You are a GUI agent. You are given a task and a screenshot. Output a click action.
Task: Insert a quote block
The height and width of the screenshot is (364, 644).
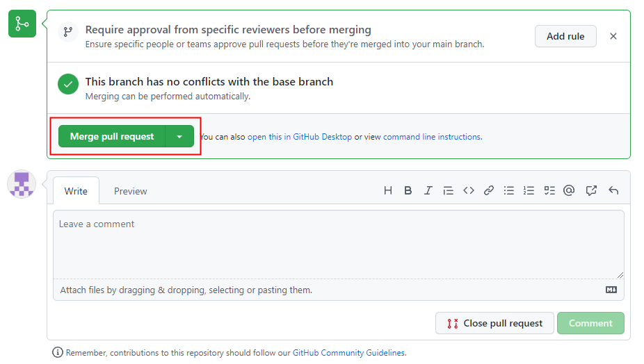(x=449, y=190)
